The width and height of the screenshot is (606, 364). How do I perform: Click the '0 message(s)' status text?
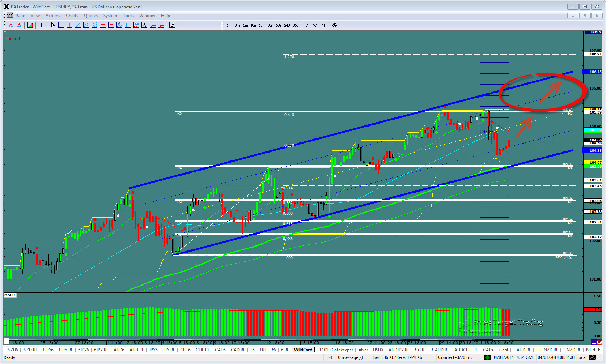tap(350, 357)
